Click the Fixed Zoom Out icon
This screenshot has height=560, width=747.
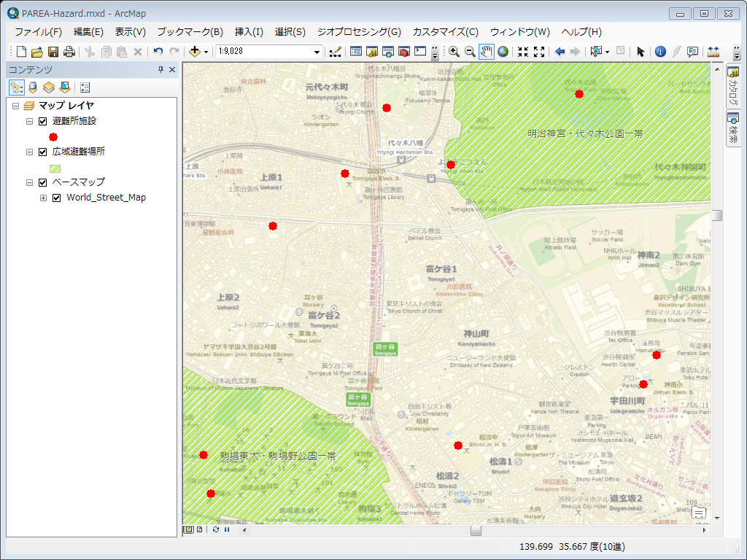pos(539,52)
